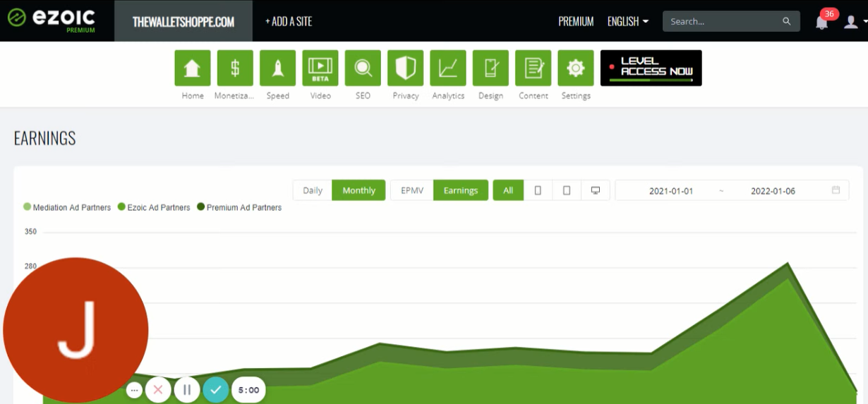Toggle Ezoic Ad Partners legend series
This screenshot has width=868, height=404.
click(154, 207)
